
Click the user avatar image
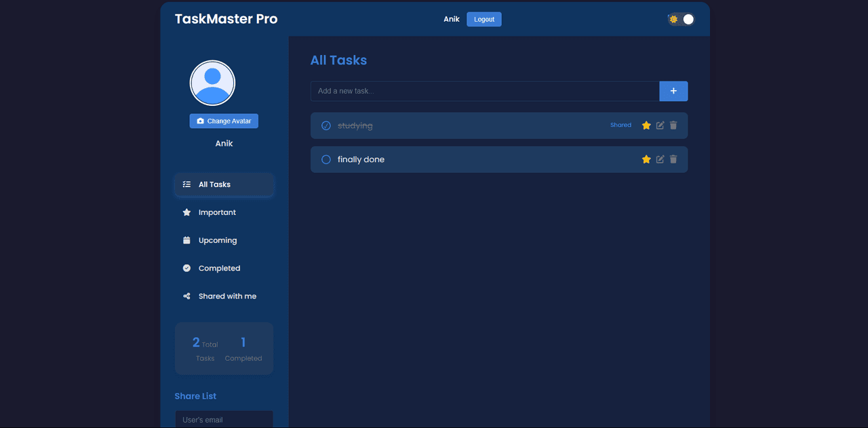click(x=212, y=83)
